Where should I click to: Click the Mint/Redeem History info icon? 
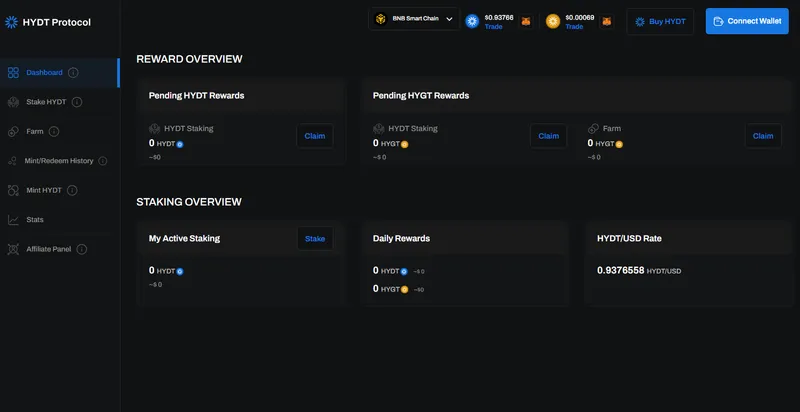pos(103,161)
